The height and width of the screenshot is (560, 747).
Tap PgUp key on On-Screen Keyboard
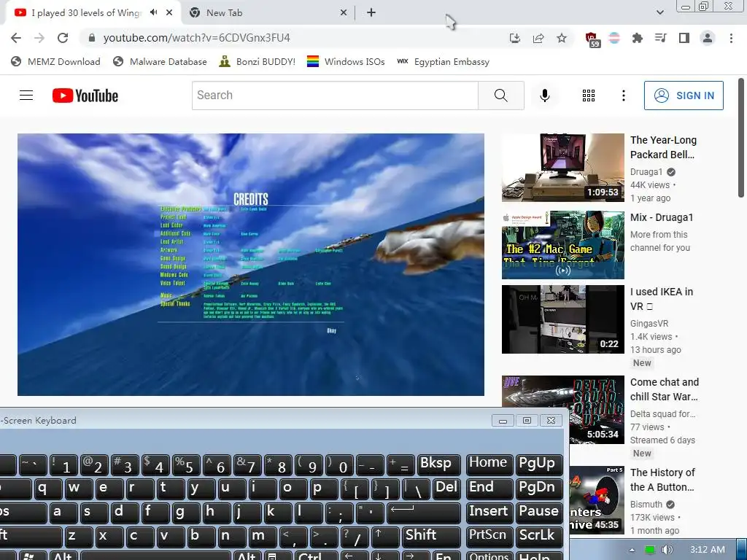coord(539,464)
